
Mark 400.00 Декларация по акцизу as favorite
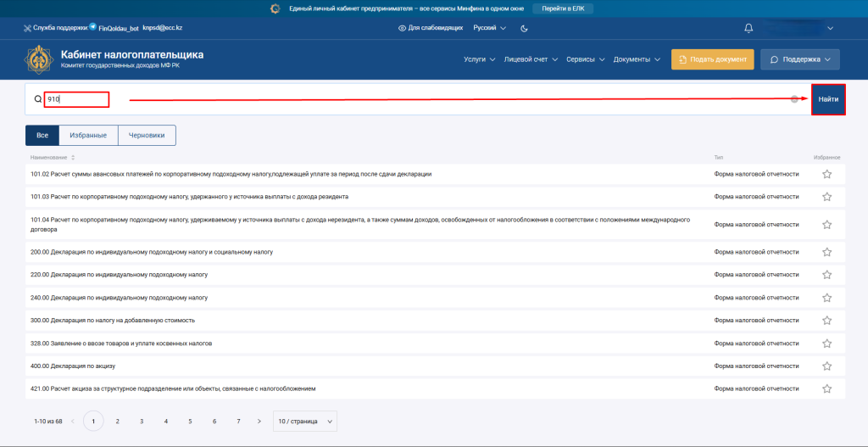pos(826,366)
